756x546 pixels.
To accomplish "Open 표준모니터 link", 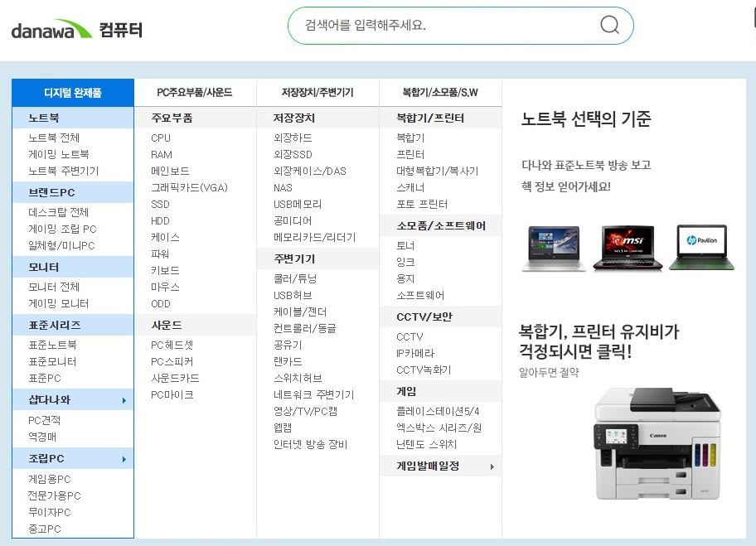I will click(x=52, y=361).
